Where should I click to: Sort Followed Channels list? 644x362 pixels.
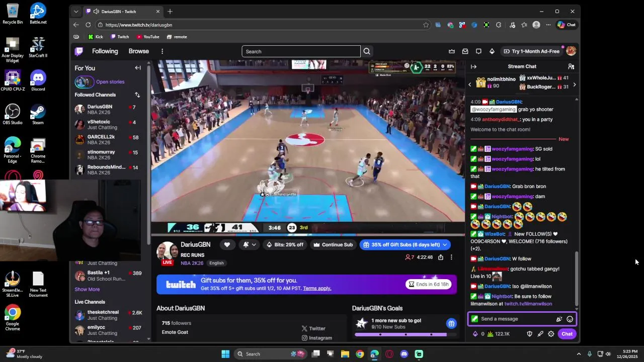[137, 95]
